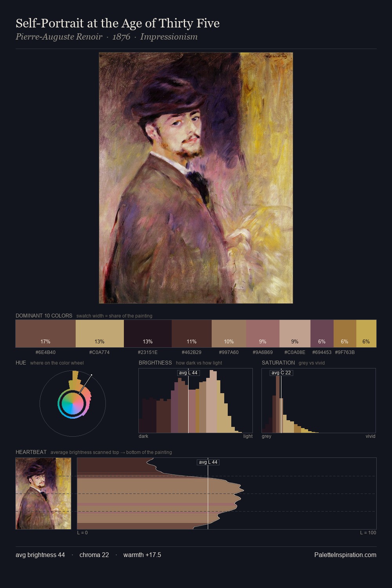Viewport: 392px width, 588px height.
Task: Click the L = 0 heartbeat axis label
Action: click(82, 533)
